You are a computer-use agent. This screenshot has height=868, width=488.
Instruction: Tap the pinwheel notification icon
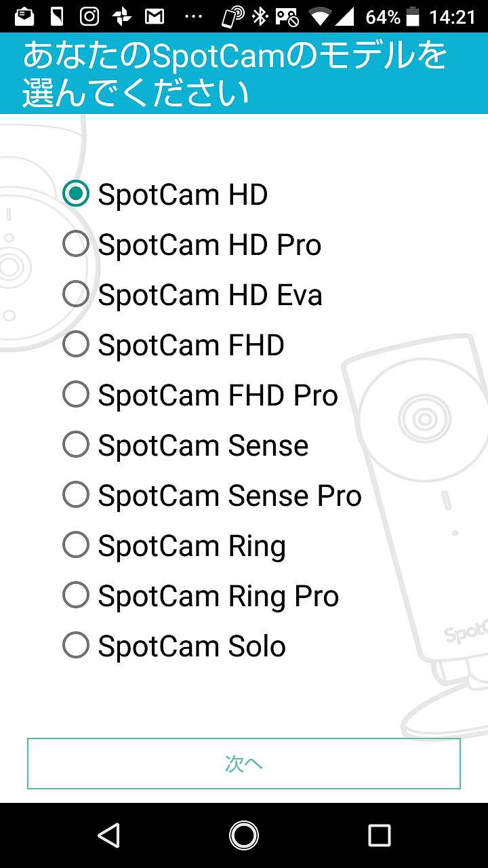pyautogui.click(x=122, y=16)
